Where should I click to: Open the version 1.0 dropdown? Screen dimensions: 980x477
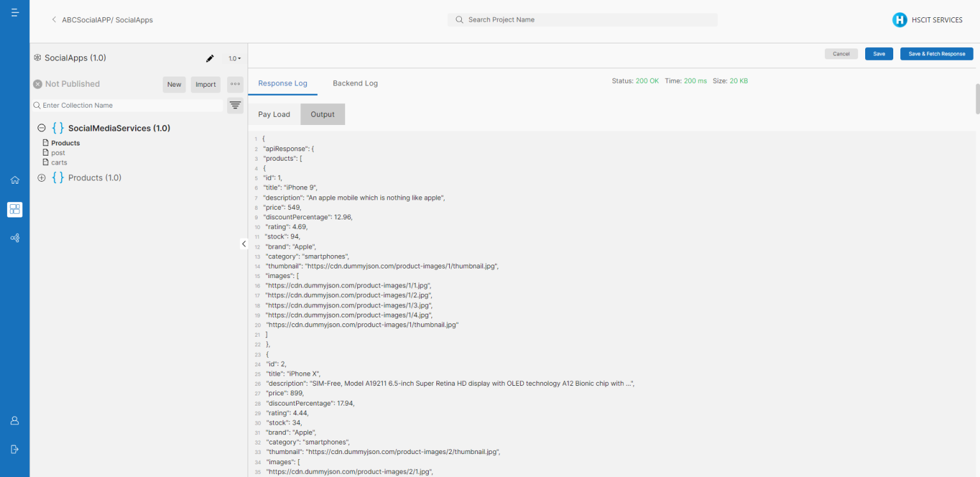tap(234, 58)
